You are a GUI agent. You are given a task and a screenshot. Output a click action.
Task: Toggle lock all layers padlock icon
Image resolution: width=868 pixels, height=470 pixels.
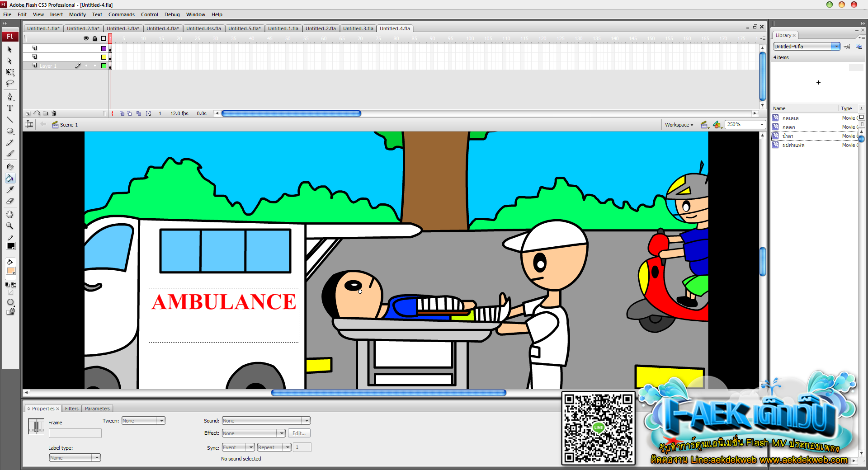pos(94,38)
